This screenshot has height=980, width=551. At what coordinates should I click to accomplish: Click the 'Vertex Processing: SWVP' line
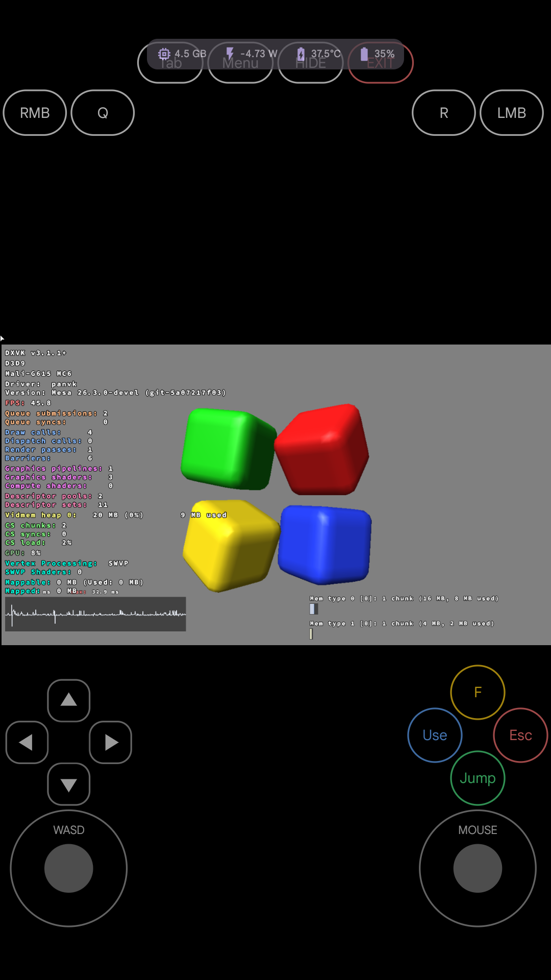click(67, 563)
